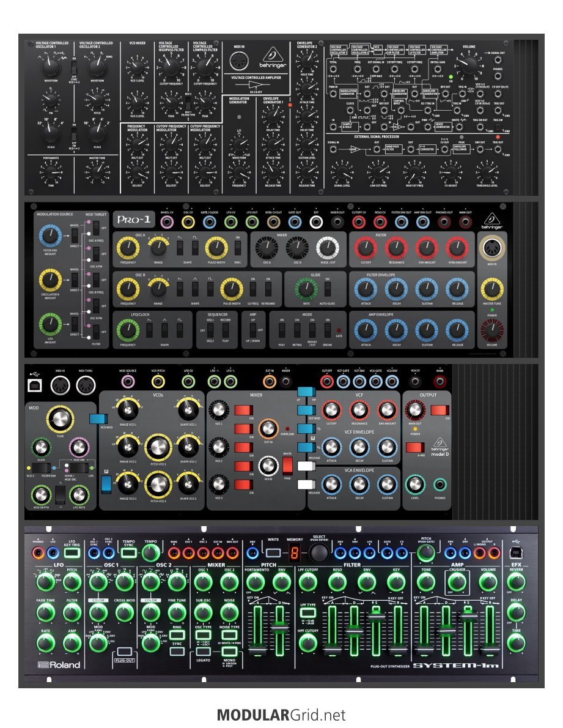Click the top module Volume knob
Screen dimensions: 563x728
469,65
